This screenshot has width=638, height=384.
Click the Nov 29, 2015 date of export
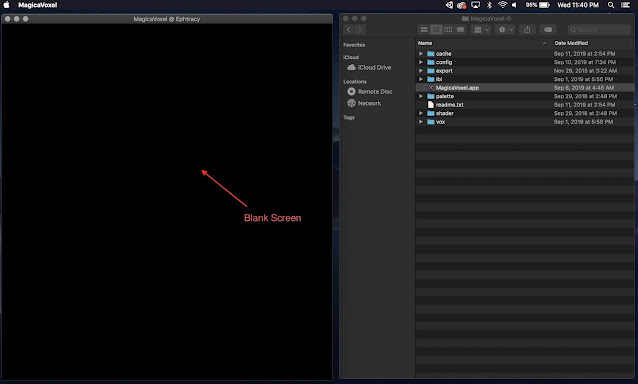[585, 71]
